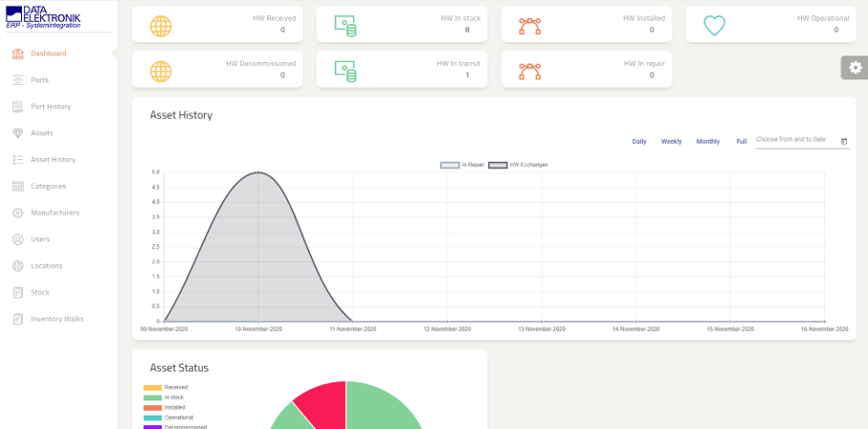Image resolution: width=868 pixels, height=429 pixels.
Task: Switch chart to Monthly view
Action: 708,142
